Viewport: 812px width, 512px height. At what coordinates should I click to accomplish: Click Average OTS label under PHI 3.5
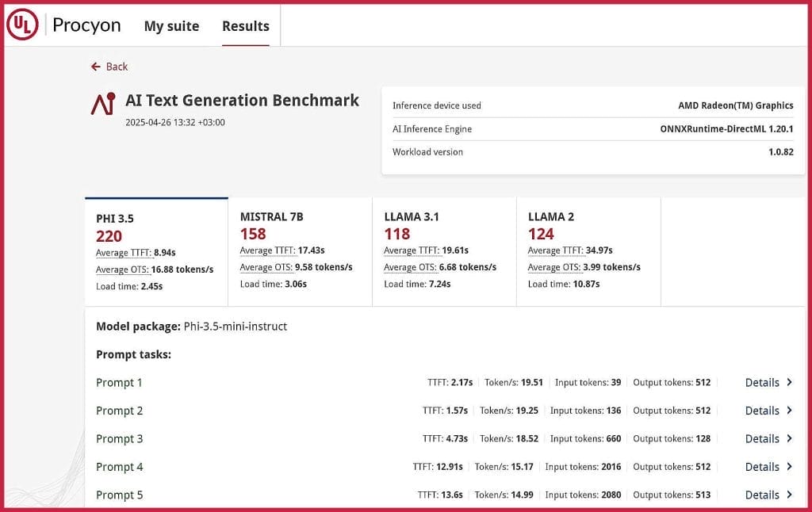pyautogui.click(x=122, y=269)
